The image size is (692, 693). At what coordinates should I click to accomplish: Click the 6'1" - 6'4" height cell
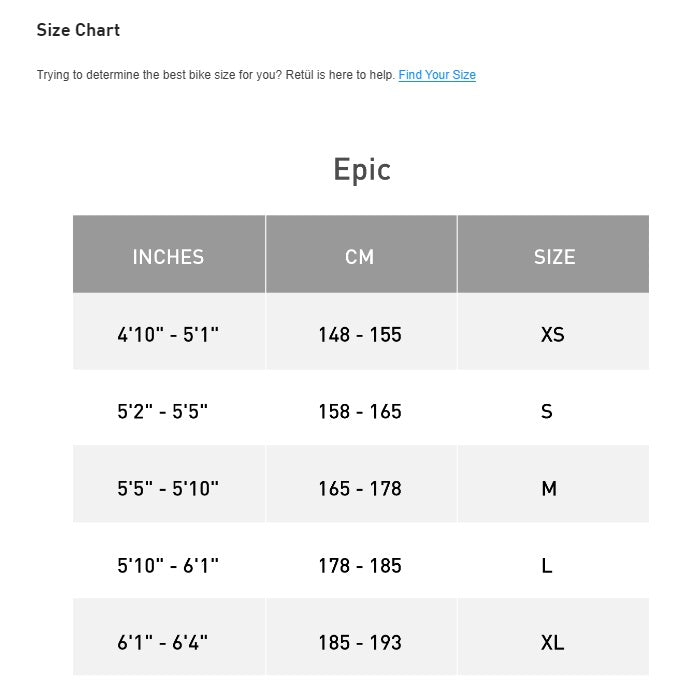pos(163,643)
